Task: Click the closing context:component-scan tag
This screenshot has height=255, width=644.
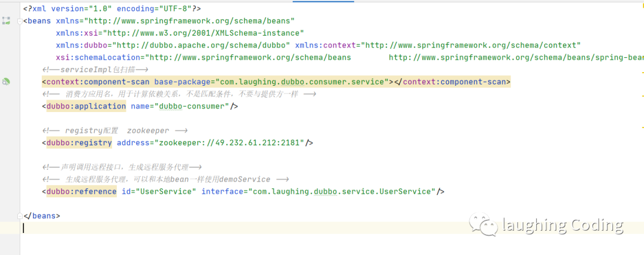Action: pyautogui.click(x=453, y=82)
